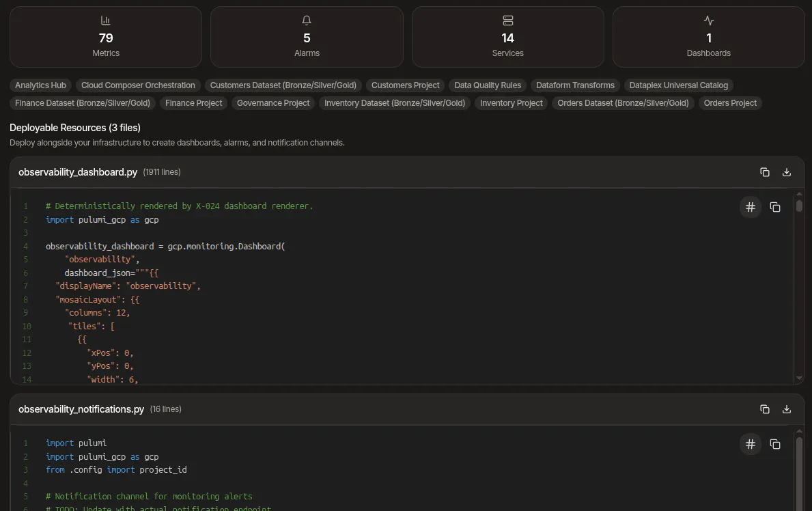The height and width of the screenshot is (511, 812).
Task: Select the Dataplex Universal Catalog tag
Action: tap(678, 85)
